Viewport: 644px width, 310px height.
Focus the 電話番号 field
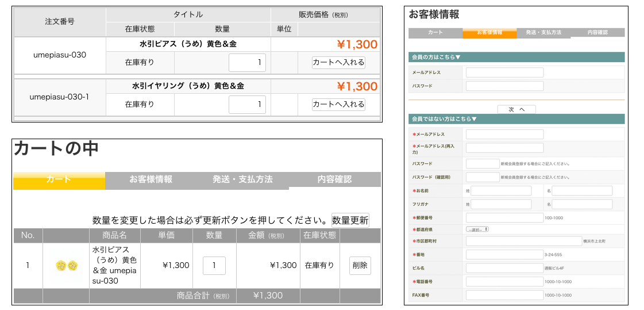pos(505,282)
